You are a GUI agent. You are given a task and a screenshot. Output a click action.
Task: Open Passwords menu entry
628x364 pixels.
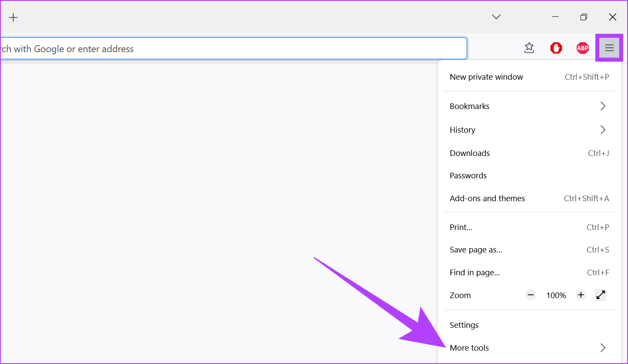coord(529,175)
